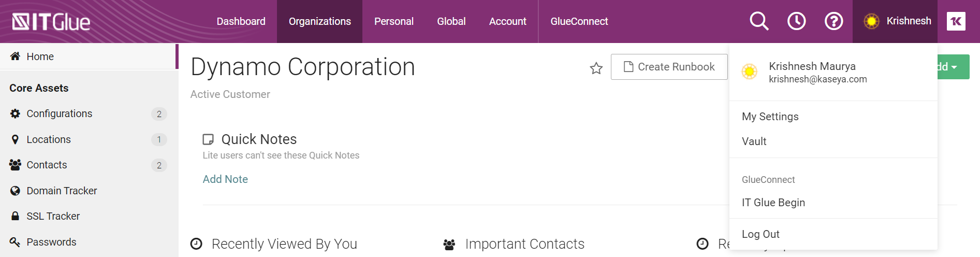Click the SSL Tracker lock icon
Screen dimensions: 980x257
pos(15,216)
